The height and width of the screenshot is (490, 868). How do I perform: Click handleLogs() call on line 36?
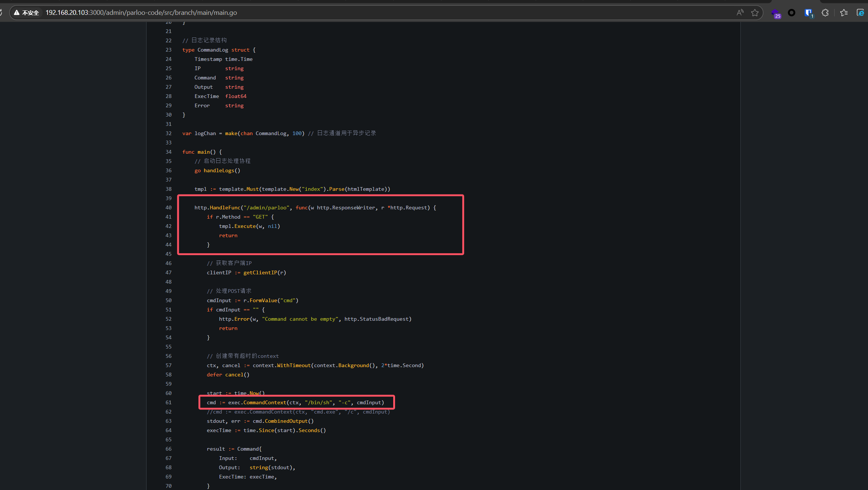[x=221, y=170]
